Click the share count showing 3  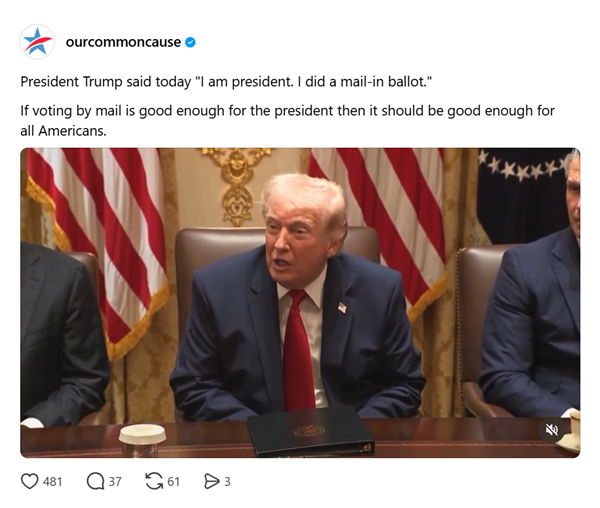coord(227,481)
